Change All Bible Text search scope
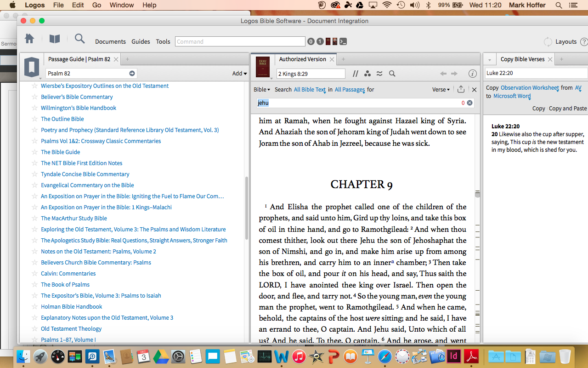 click(310, 90)
